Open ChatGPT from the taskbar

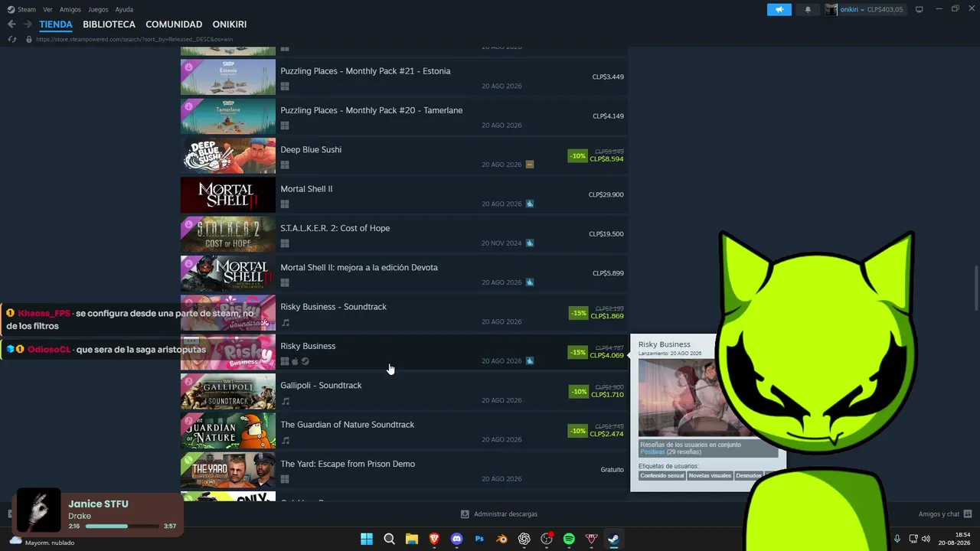coord(524,539)
